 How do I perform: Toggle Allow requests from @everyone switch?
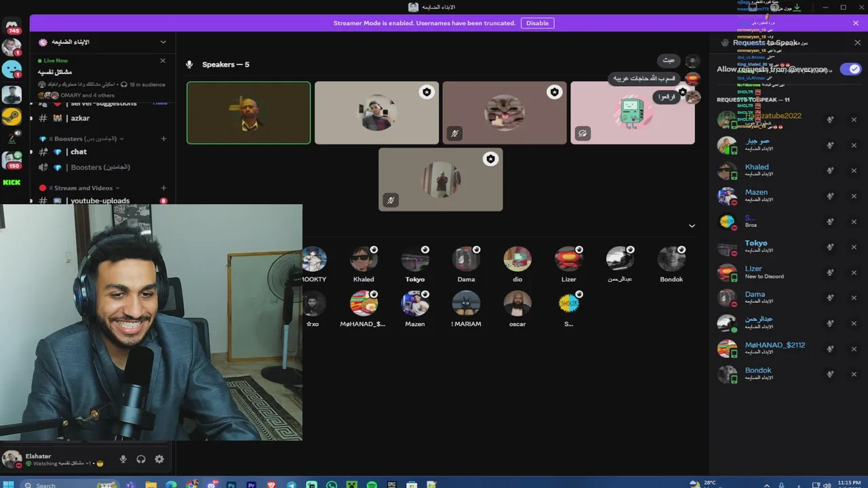pyautogui.click(x=850, y=69)
